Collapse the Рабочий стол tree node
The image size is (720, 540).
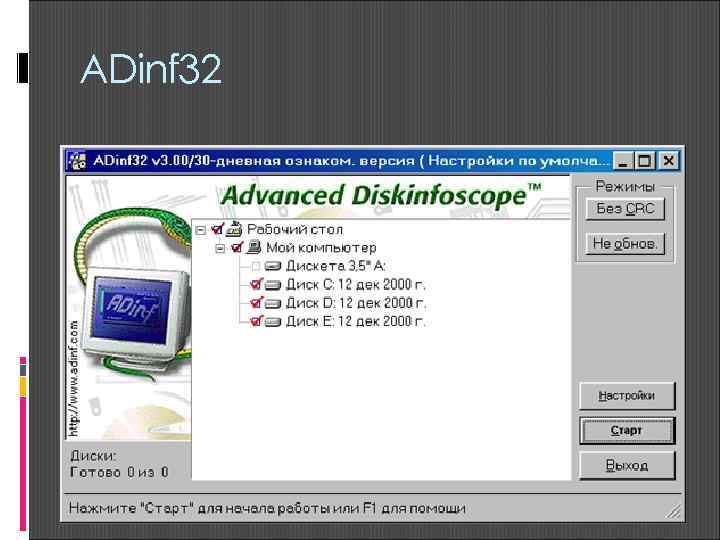pyautogui.click(x=201, y=230)
